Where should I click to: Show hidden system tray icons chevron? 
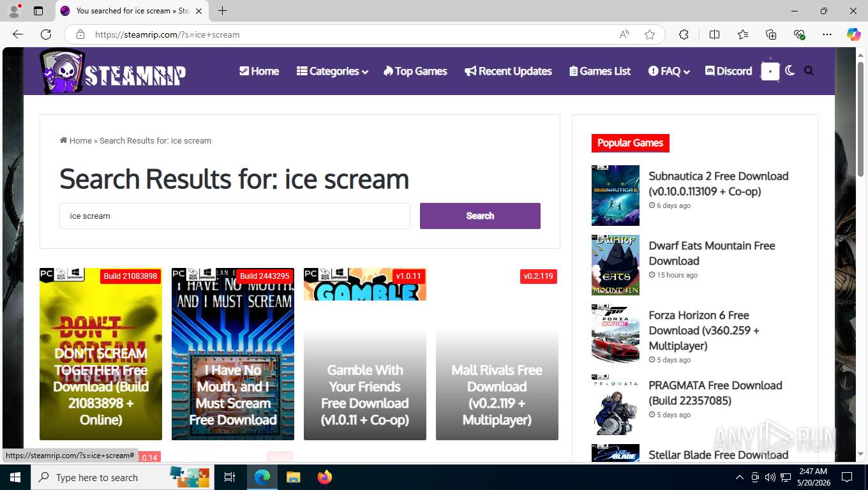[x=740, y=477]
